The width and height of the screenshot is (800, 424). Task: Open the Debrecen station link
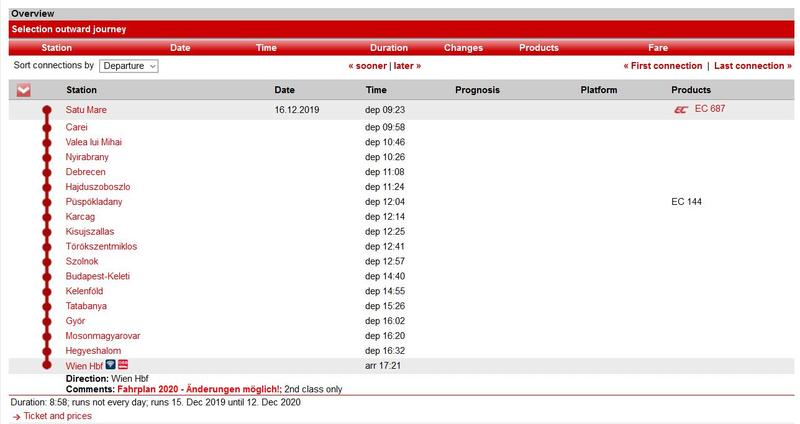pos(85,172)
